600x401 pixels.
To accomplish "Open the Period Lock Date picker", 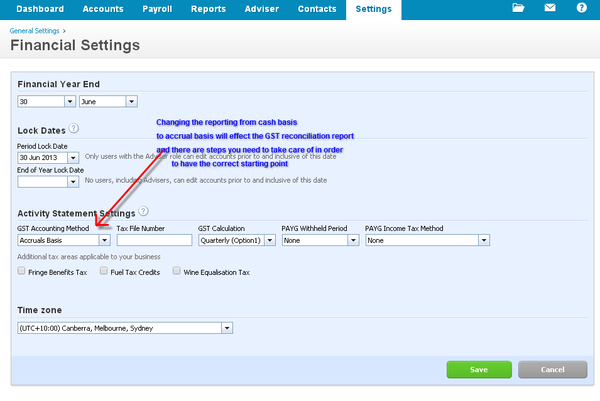I will tap(48, 157).
